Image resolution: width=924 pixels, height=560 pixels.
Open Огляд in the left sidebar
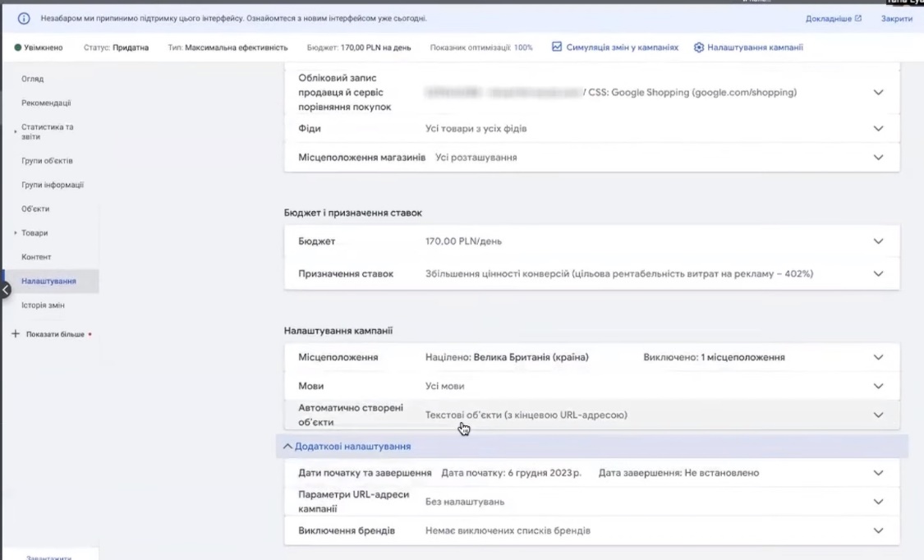33,79
